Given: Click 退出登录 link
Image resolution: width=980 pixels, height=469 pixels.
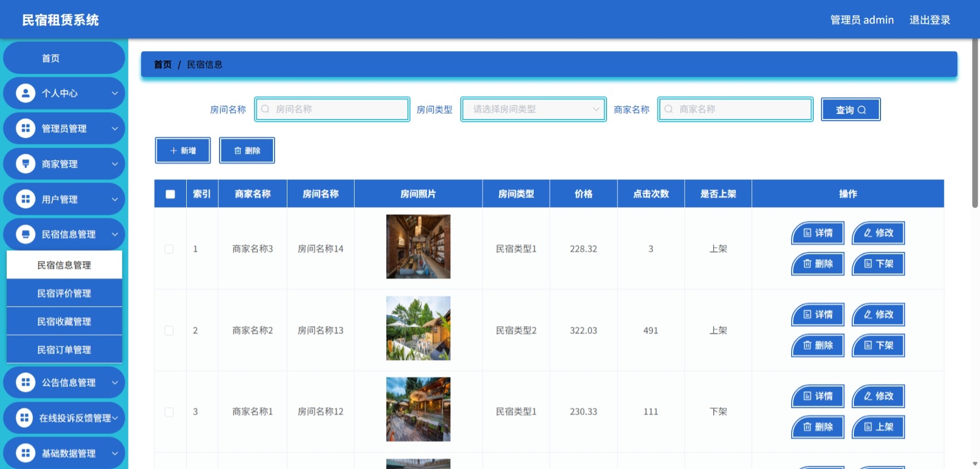Looking at the screenshot, I should point(929,20).
